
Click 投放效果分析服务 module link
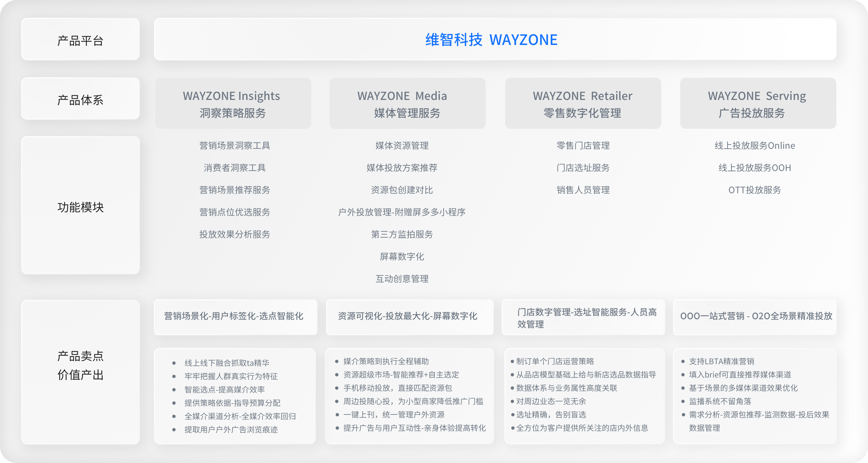click(x=235, y=234)
